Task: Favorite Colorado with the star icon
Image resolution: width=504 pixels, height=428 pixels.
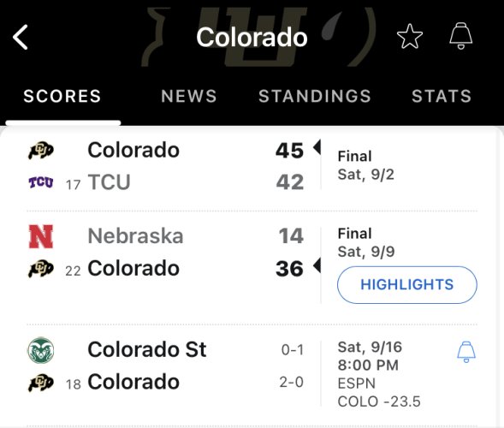Action: click(410, 36)
